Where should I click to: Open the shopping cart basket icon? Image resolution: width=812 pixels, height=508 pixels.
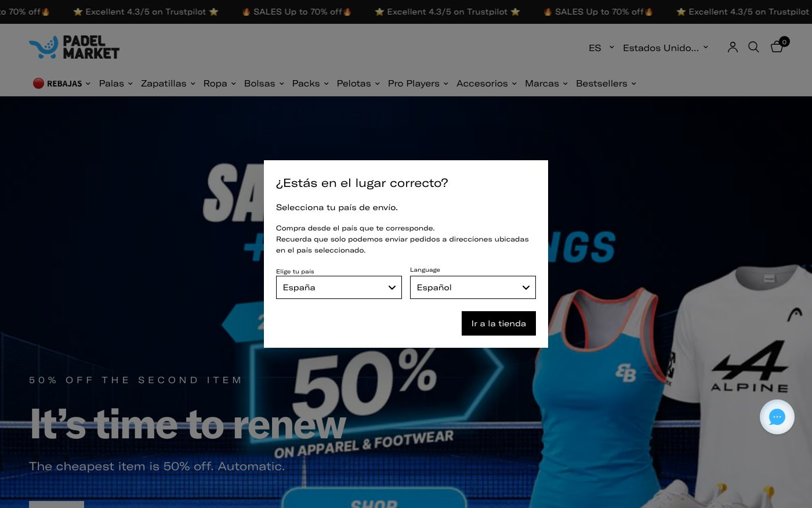[x=777, y=47]
